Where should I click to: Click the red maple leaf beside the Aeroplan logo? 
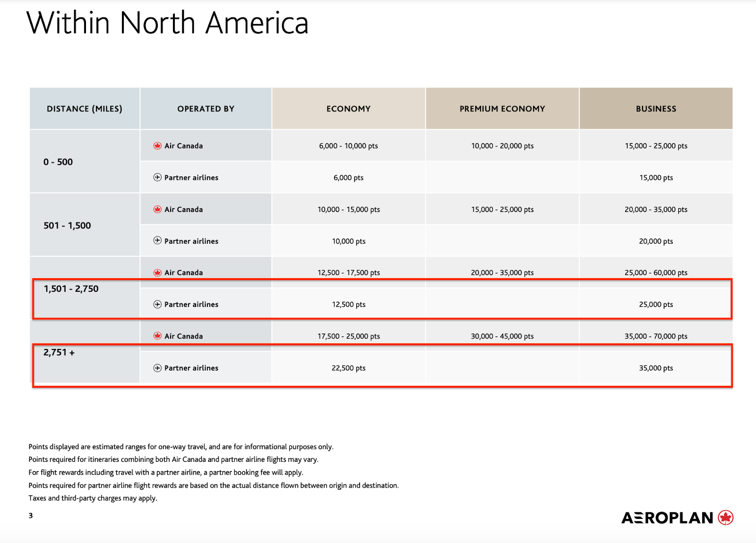coord(726,518)
